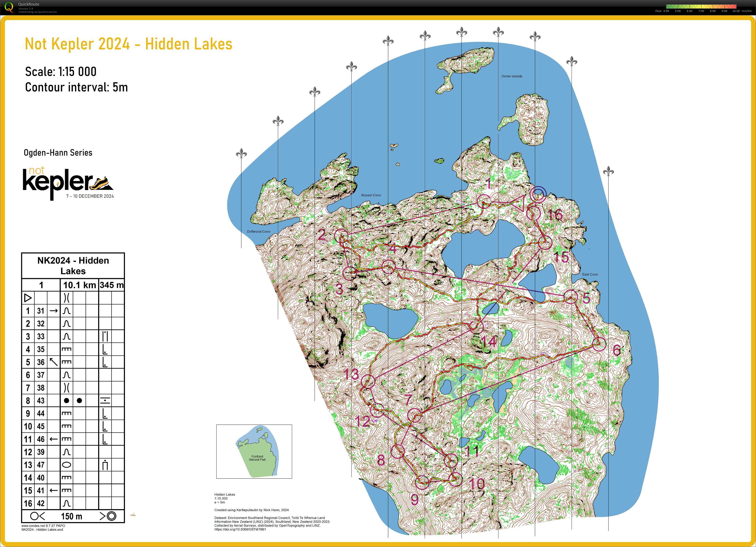Click the 'Scale: 1:15 000' text

coord(61,71)
